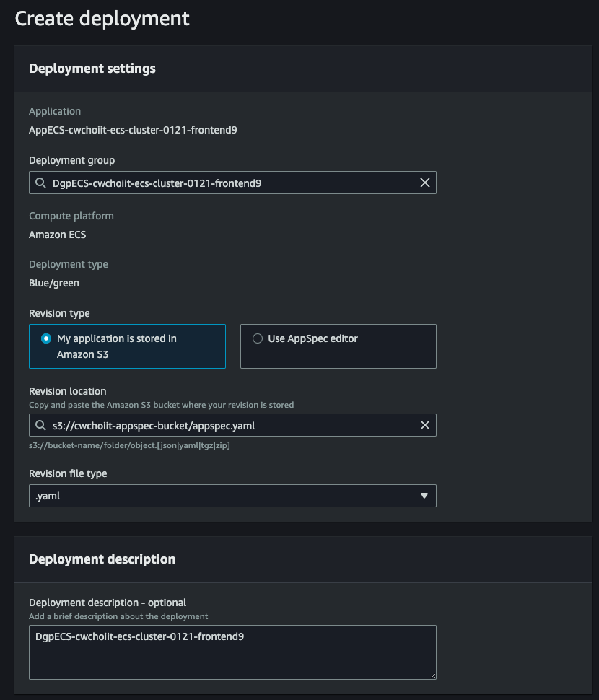The width and height of the screenshot is (599, 700).
Task: Focus the Deployment group text input
Action: (x=231, y=183)
